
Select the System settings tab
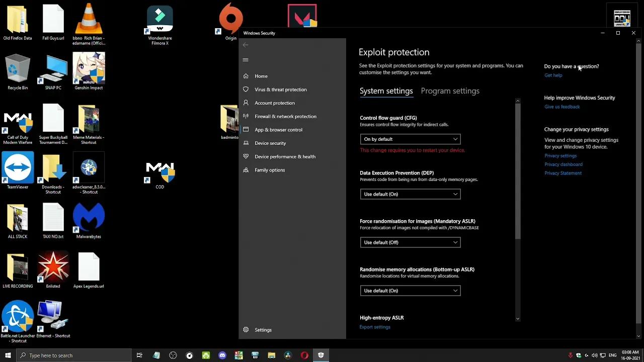click(386, 91)
